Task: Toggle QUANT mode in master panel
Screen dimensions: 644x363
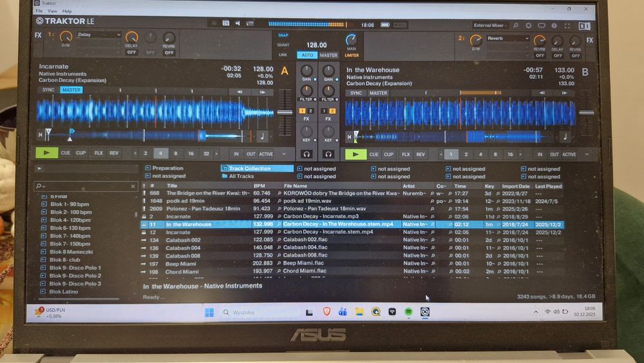Action: (x=283, y=44)
